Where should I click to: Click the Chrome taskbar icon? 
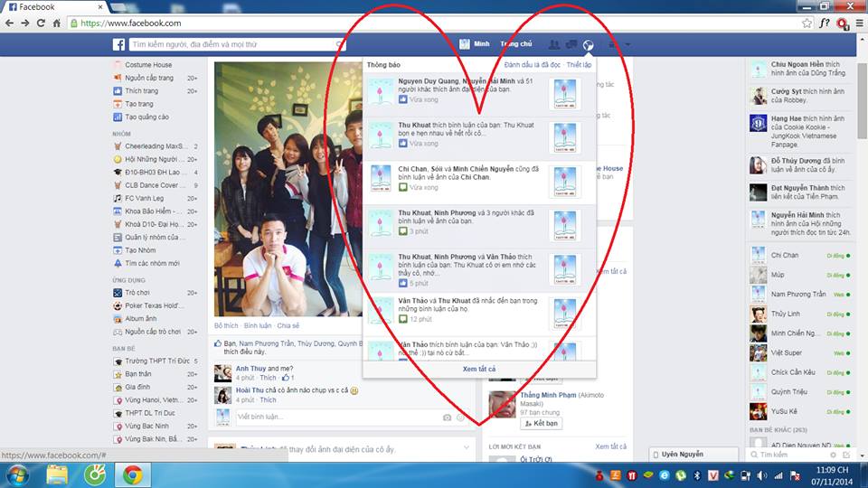[132, 474]
